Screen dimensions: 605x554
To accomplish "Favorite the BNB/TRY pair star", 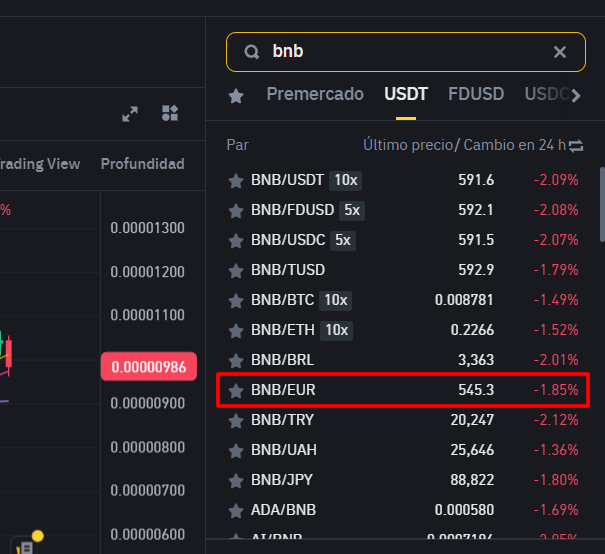I will 236,421.
